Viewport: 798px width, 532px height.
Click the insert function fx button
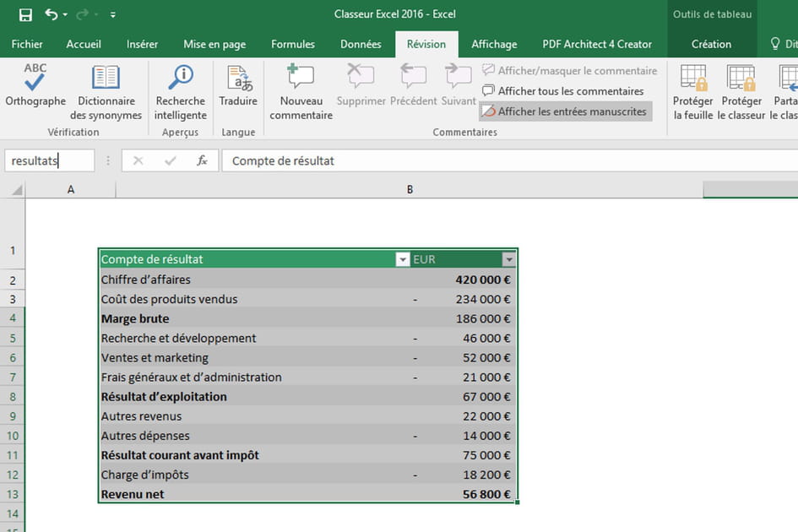[x=202, y=160]
